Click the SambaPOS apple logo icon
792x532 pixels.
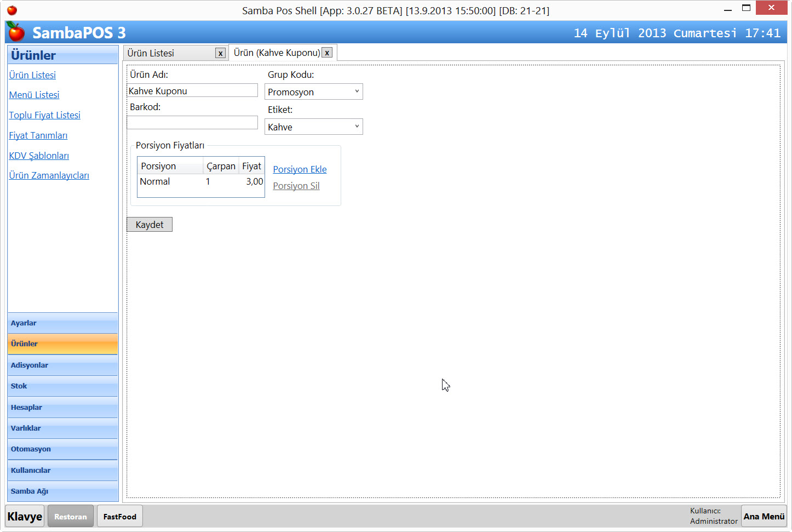(16, 32)
